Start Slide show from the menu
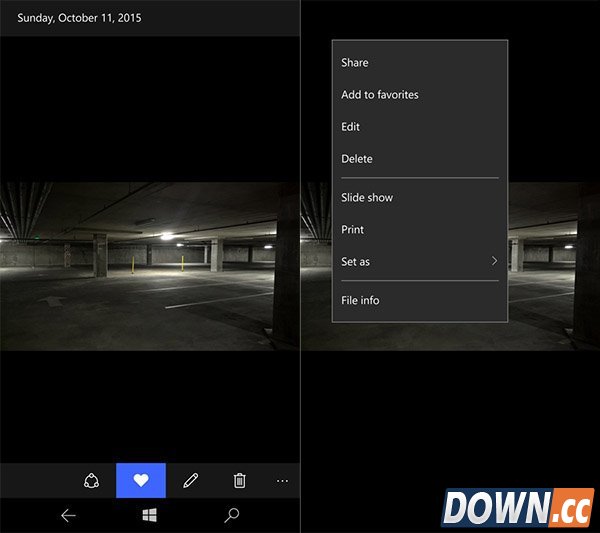The width and height of the screenshot is (600, 533). [x=367, y=198]
